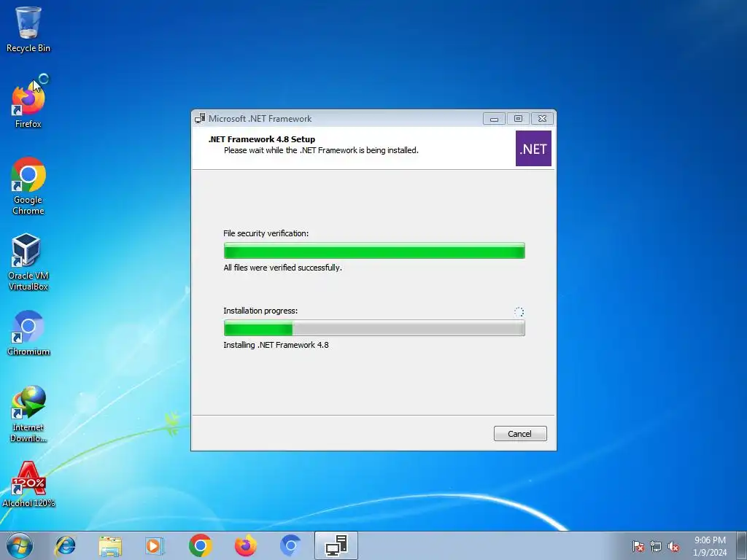
Task: Launch Firefox from the taskbar
Action: (x=245, y=545)
